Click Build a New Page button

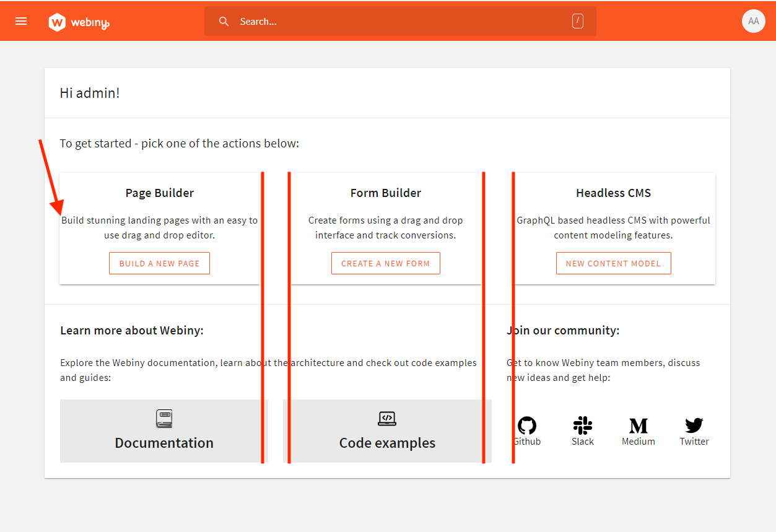[160, 263]
